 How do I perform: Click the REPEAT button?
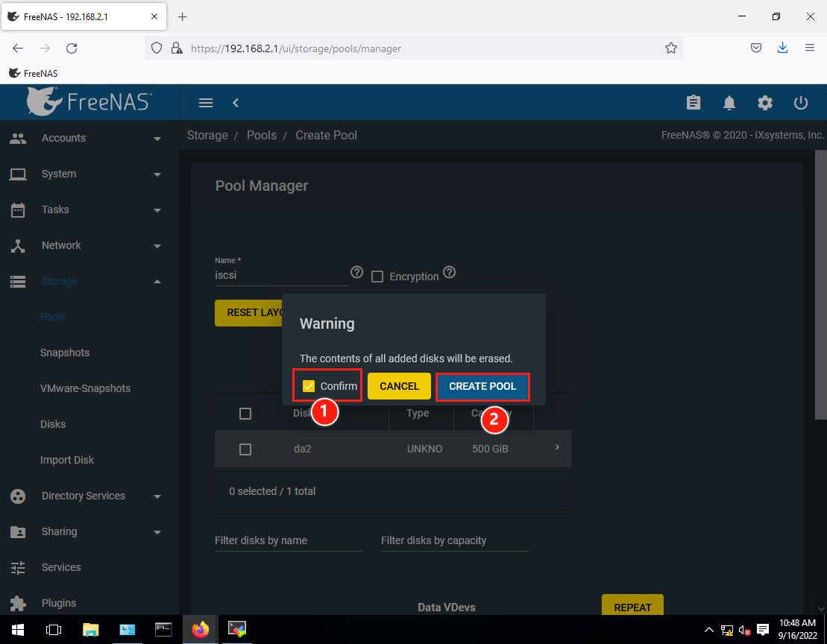click(632, 606)
